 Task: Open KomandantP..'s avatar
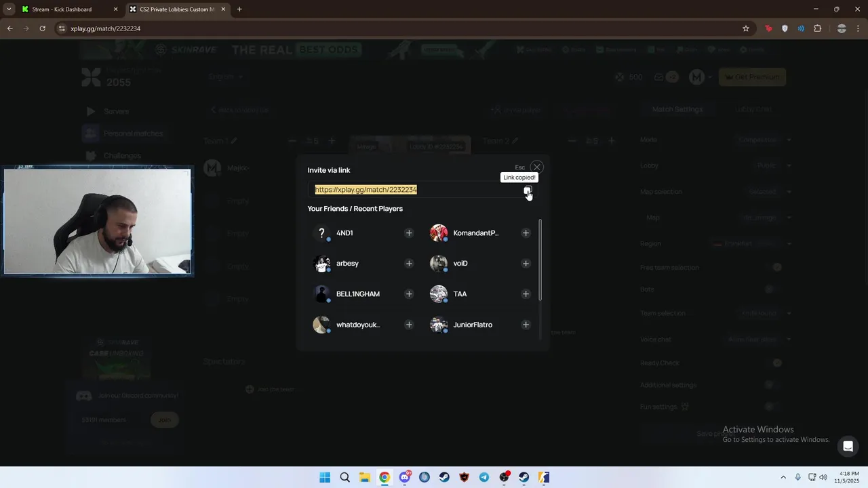click(439, 233)
